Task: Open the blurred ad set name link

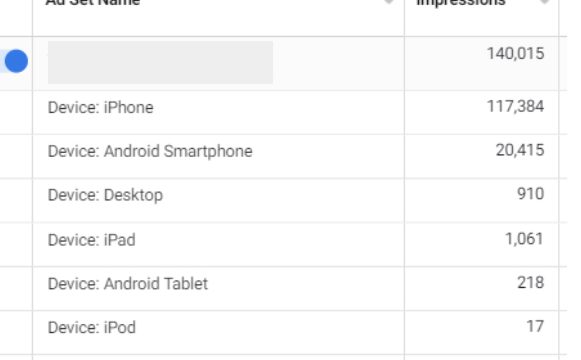Action: 160,62
